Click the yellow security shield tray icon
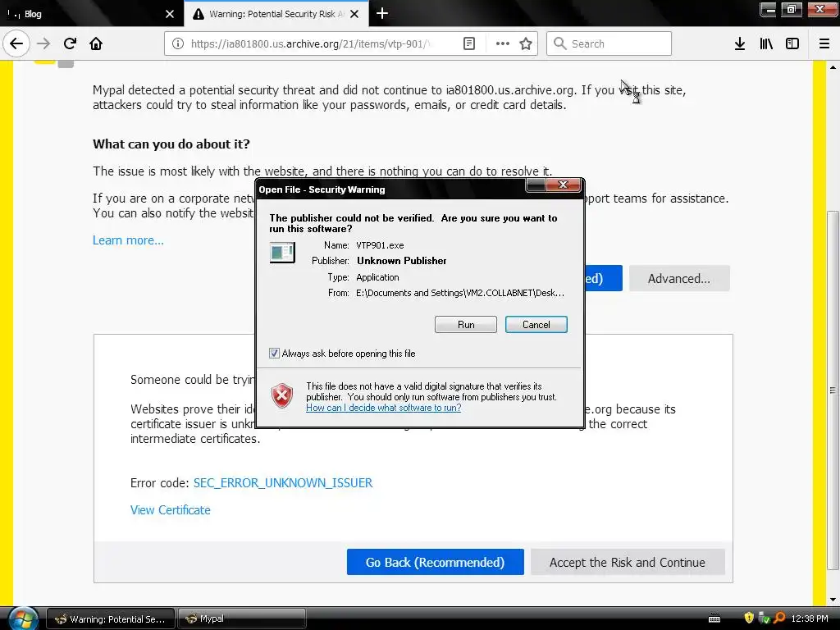The width and height of the screenshot is (840, 630). [749, 619]
